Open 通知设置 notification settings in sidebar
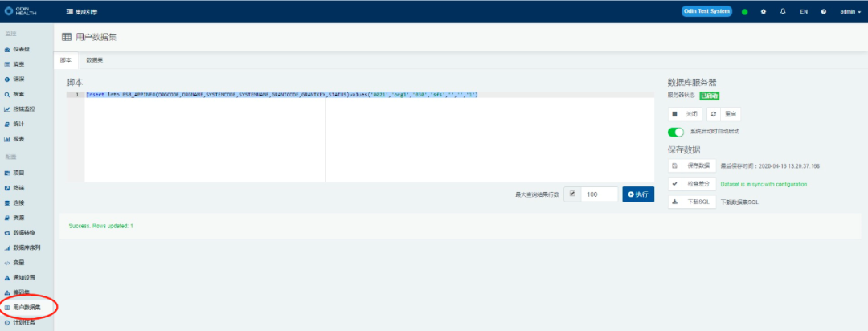Viewport: 868px width, 331px height. pyautogui.click(x=23, y=277)
